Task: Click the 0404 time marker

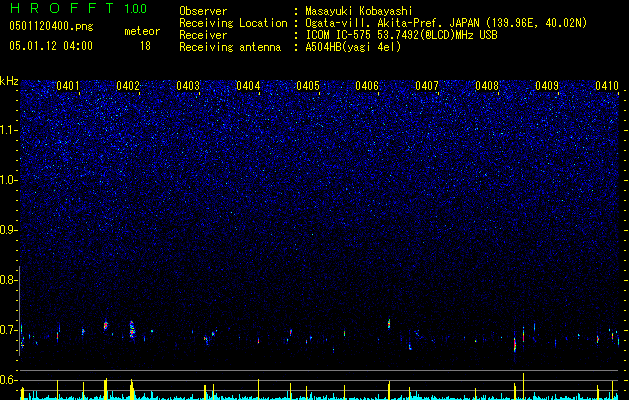Action: click(x=248, y=85)
